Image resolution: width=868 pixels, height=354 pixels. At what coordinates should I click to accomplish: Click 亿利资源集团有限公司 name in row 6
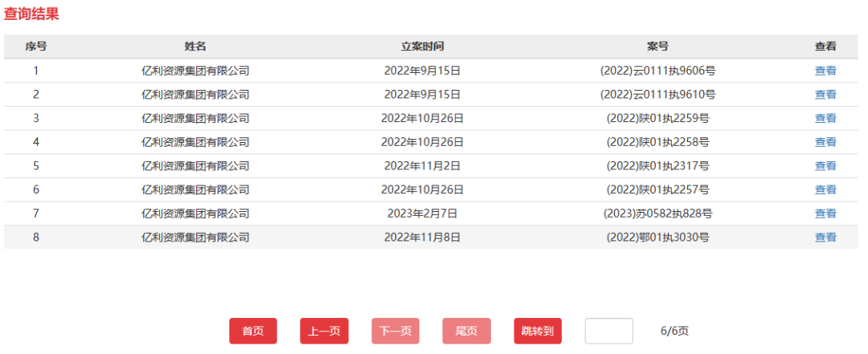pos(195,189)
